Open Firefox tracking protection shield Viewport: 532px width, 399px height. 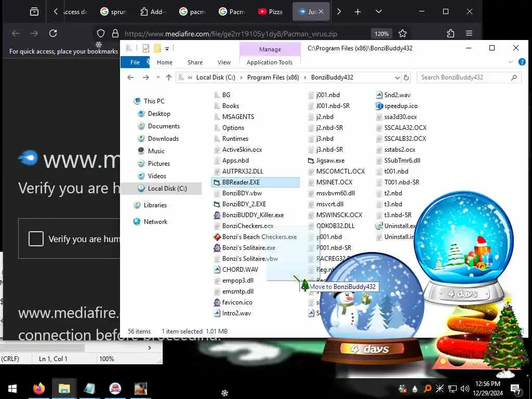pos(101,33)
